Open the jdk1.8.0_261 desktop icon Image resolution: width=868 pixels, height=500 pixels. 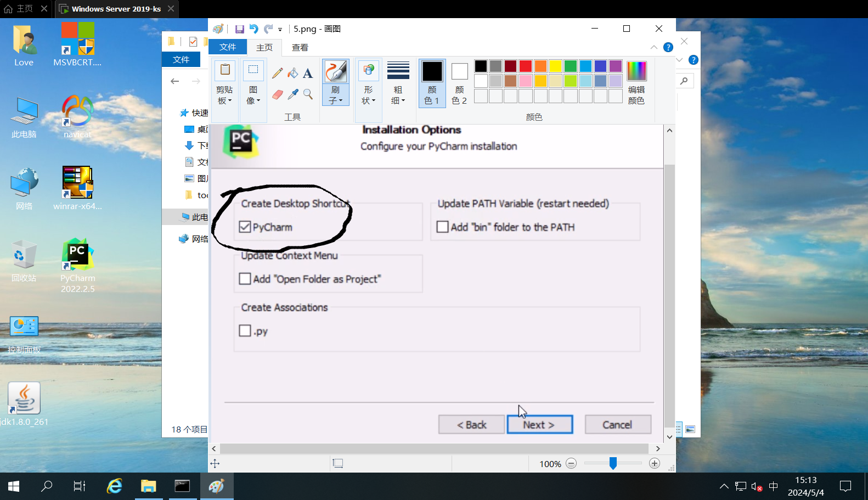pos(24,404)
